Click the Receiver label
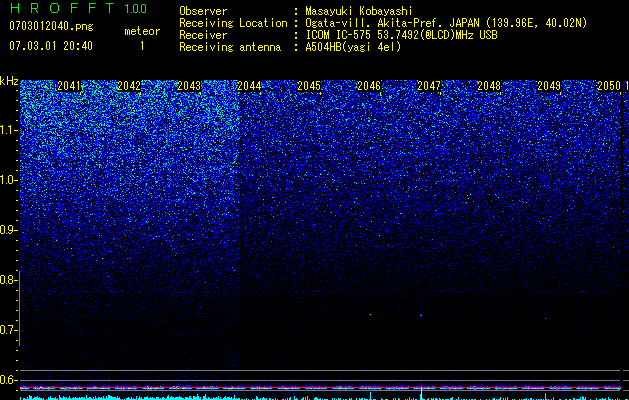Viewport: 629px width, 400px height. point(203,35)
